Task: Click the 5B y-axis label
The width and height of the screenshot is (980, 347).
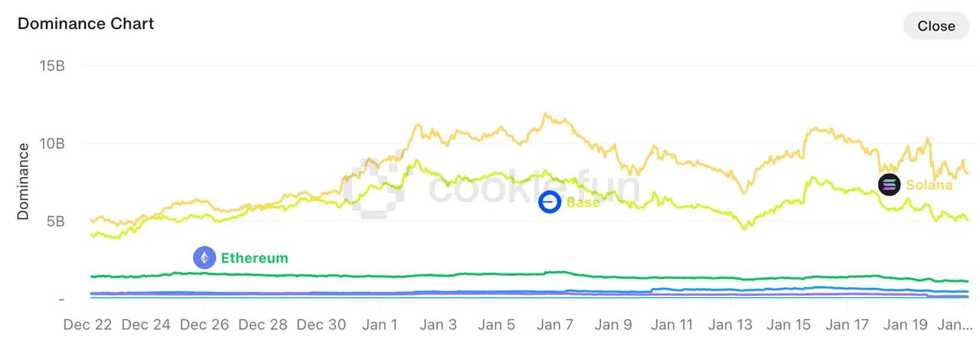Action: pyautogui.click(x=56, y=221)
